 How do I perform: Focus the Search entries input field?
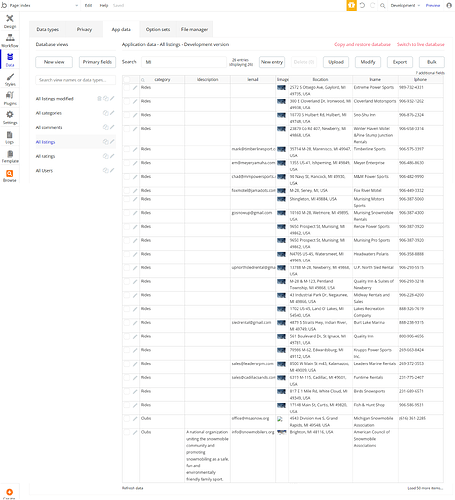pyautogui.click(x=184, y=62)
